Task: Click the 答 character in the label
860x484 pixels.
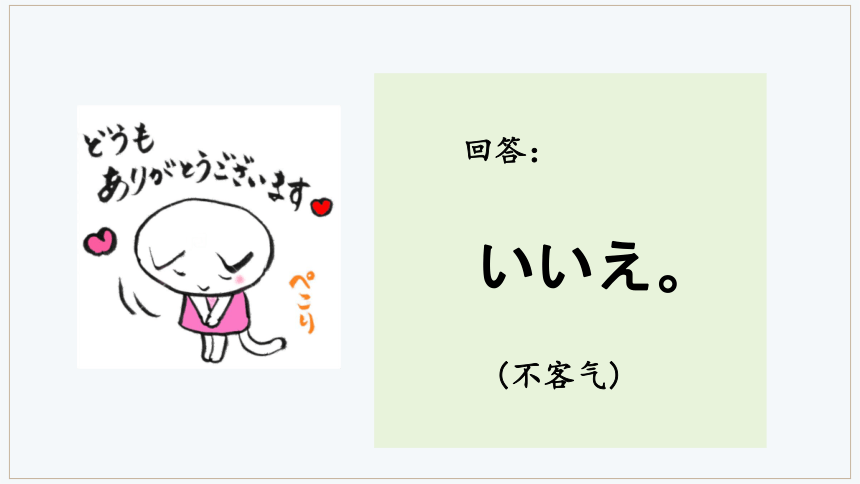Action: (x=510, y=151)
